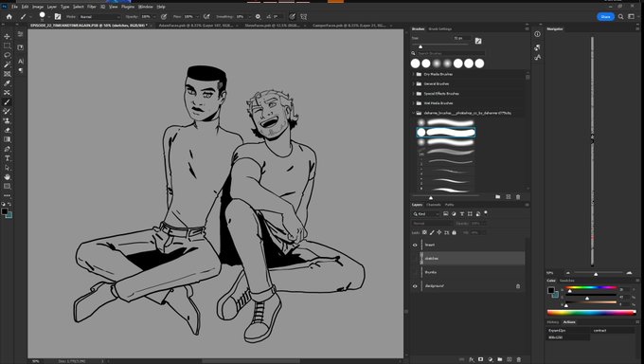Open the Filter menu
Screen dimensions: 644x364
pyautogui.click(x=92, y=7)
